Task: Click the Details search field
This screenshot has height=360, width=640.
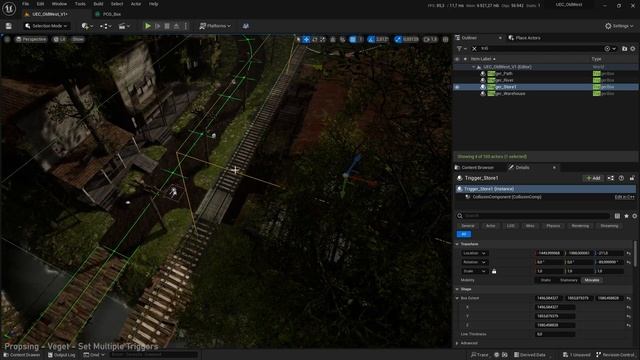Action: click(x=536, y=216)
